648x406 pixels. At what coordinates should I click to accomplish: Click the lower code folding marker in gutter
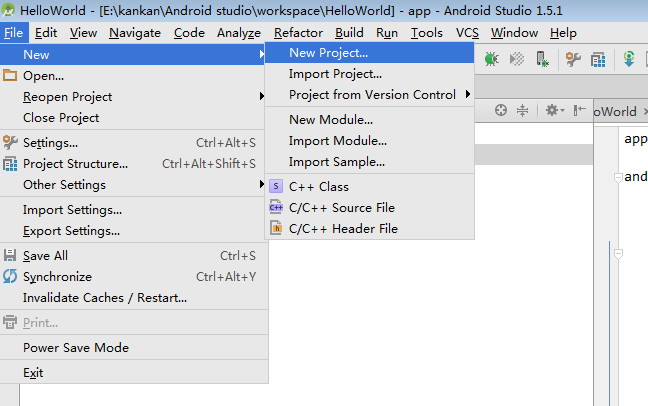(x=618, y=254)
